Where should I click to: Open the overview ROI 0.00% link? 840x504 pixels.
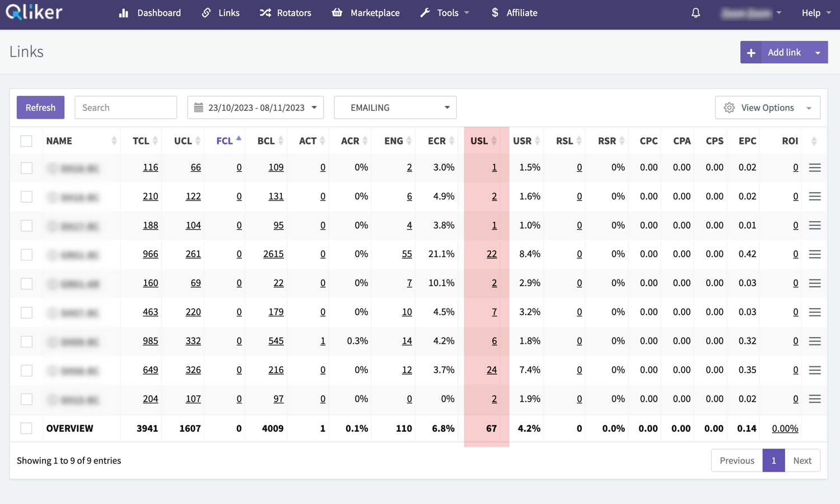785,428
